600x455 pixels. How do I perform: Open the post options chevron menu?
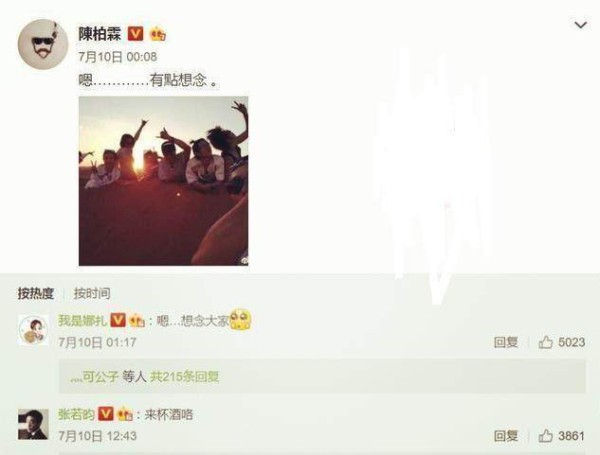tap(580, 25)
